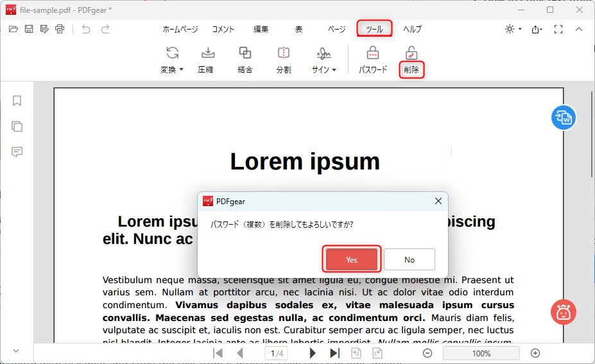The image size is (595, 364).
Task: Select the ツール tab
Action: point(375,29)
